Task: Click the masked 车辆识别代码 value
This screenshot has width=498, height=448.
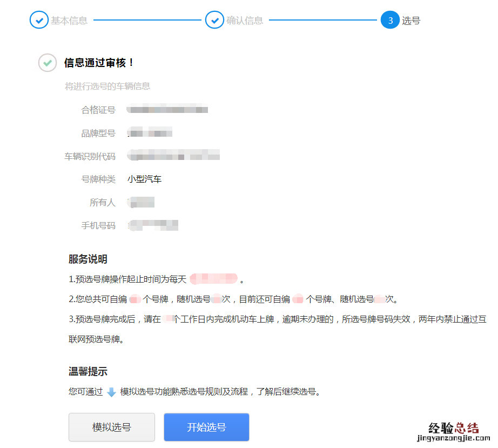Action: [x=173, y=156]
